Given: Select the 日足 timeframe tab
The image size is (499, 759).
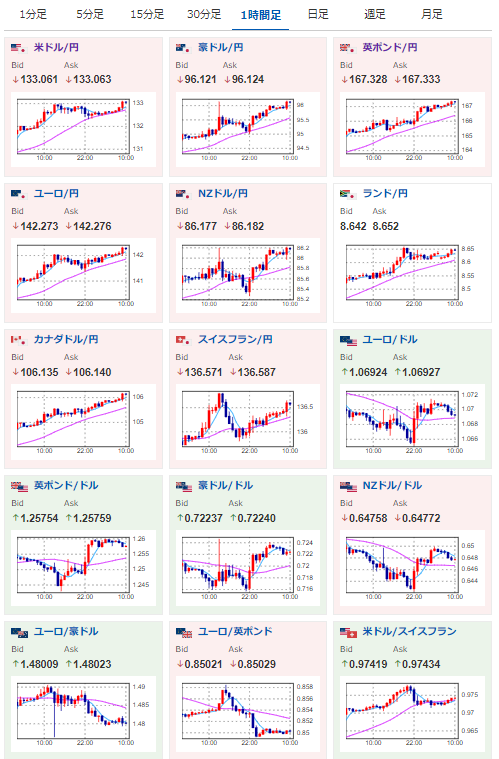Looking at the screenshot, I should [x=318, y=15].
